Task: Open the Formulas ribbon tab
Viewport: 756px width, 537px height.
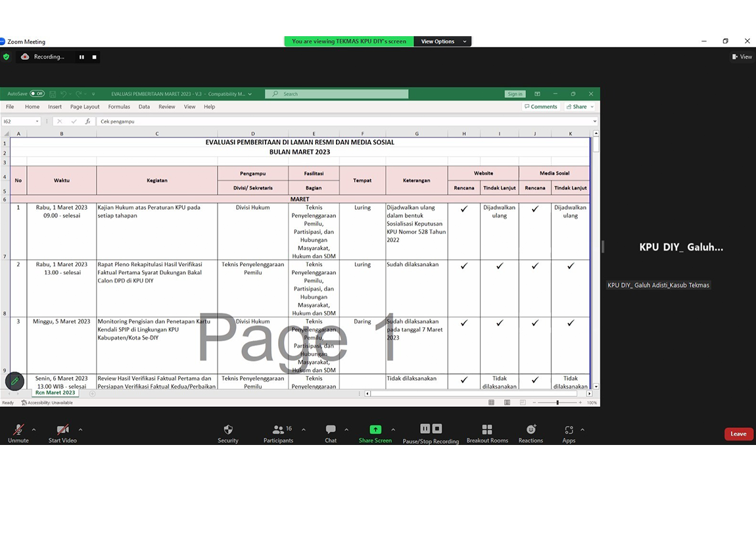Action: [119, 106]
